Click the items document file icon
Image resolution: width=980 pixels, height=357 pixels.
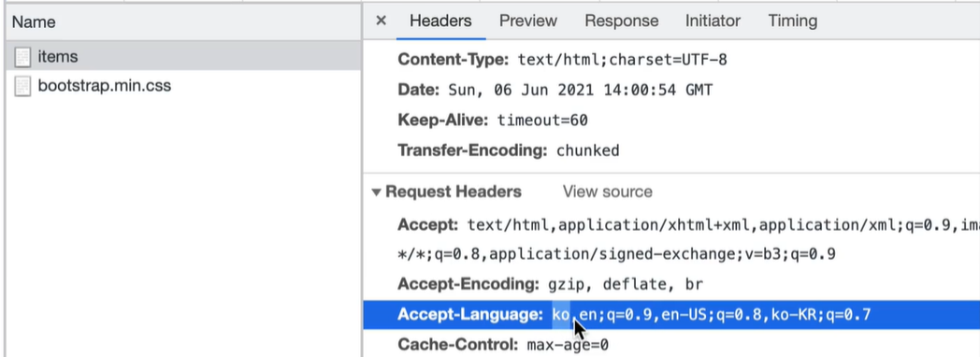coord(22,57)
